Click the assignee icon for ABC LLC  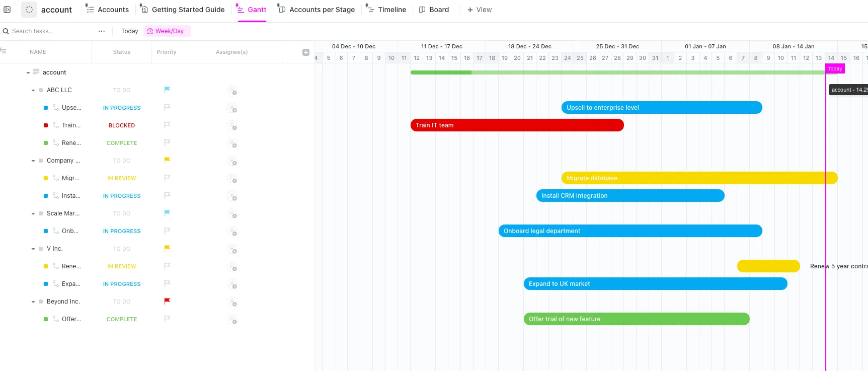[231, 91]
